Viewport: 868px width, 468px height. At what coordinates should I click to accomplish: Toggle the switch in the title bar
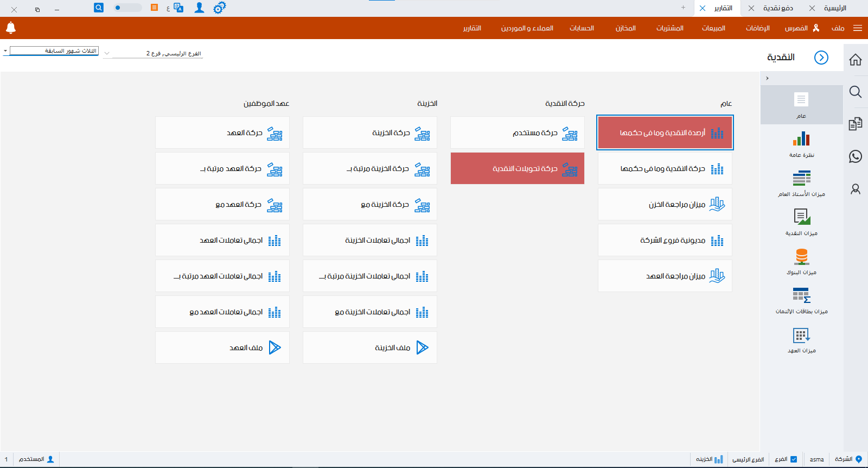pos(127,8)
